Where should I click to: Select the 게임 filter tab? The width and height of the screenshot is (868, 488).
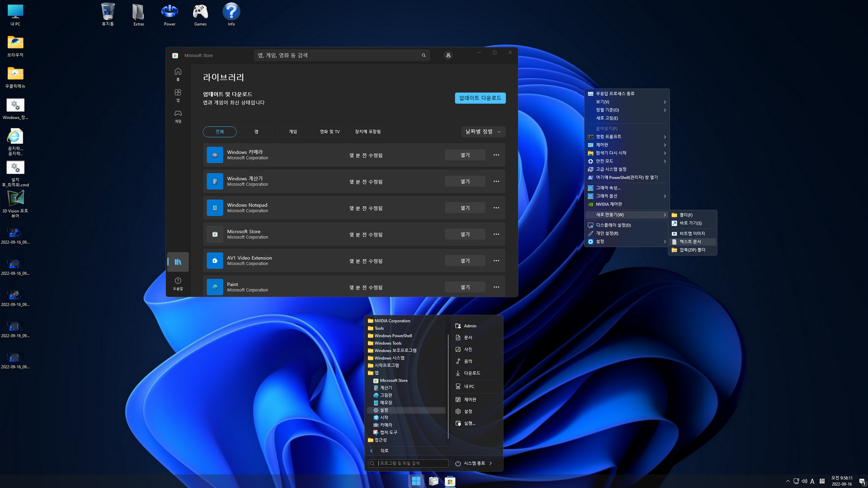pos(293,132)
